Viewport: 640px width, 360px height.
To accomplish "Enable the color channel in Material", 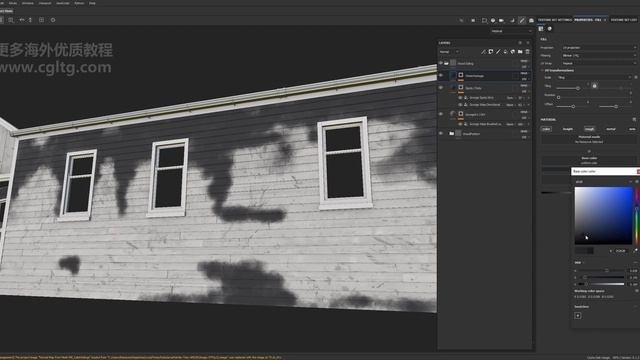I will coord(546,129).
